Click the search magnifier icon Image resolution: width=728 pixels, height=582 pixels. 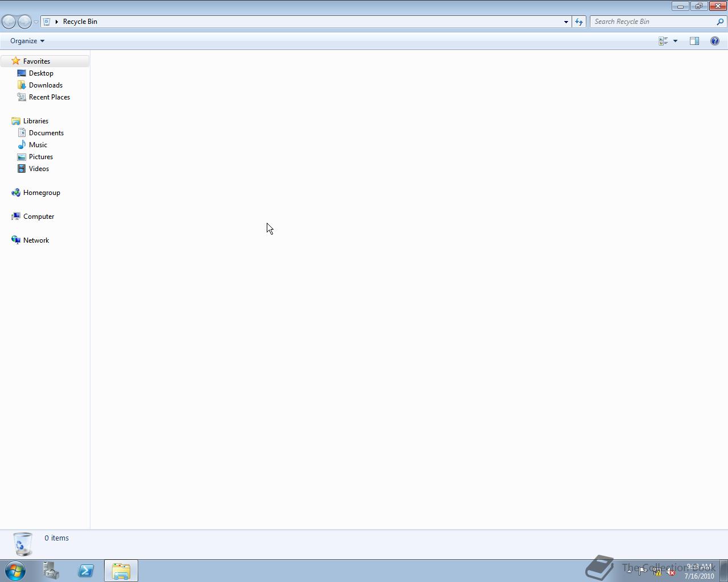point(721,22)
